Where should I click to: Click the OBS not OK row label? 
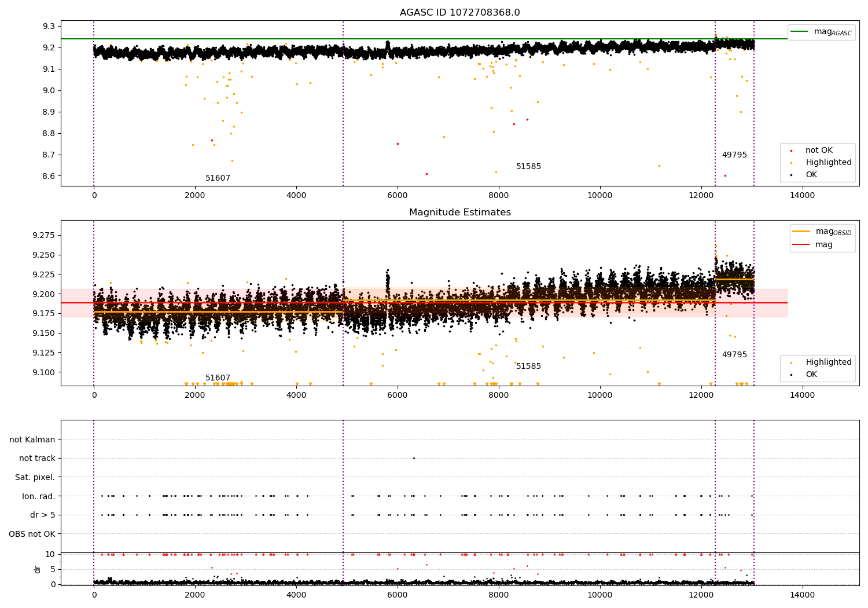32,534
